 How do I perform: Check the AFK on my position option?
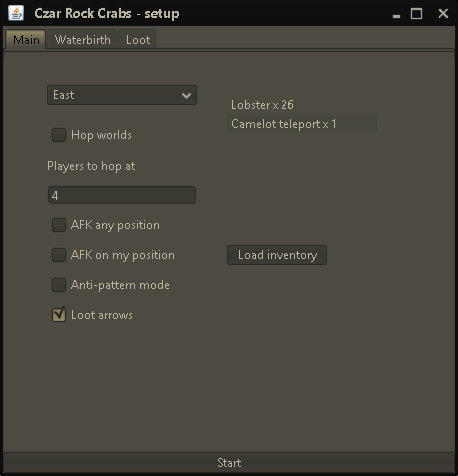click(59, 255)
